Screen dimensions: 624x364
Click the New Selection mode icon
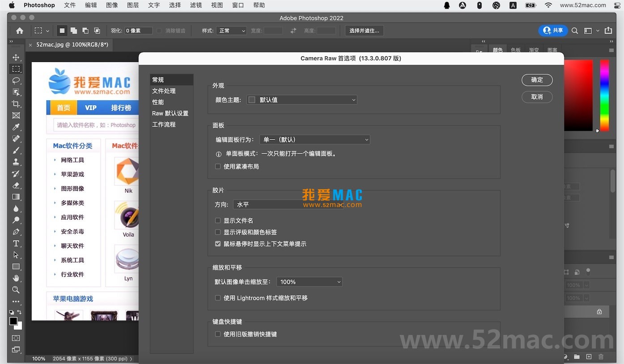[62, 31]
